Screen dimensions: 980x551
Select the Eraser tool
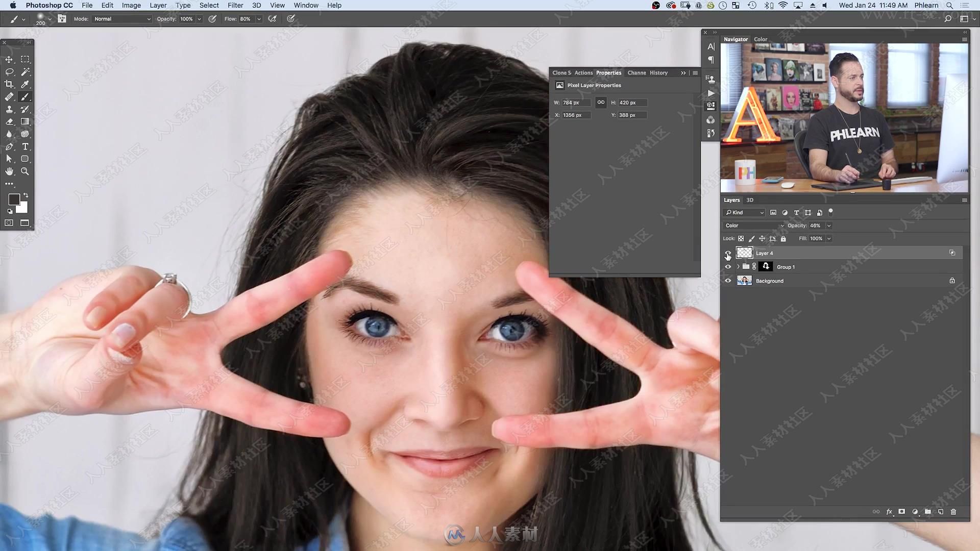pos(9,121)
